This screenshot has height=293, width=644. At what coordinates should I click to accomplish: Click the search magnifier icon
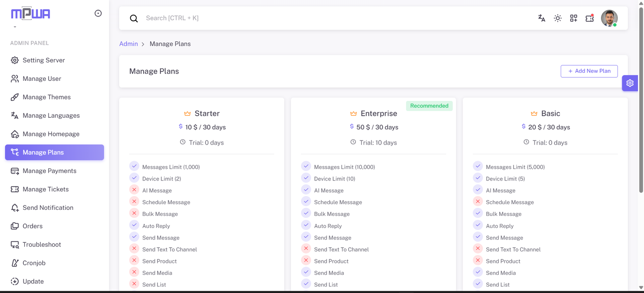[134, 18]
